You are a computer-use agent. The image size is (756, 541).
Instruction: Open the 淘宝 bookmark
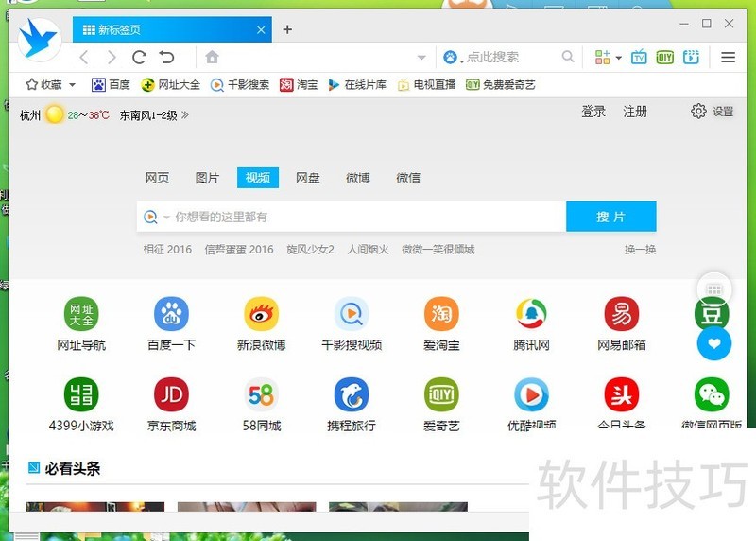[299, 85]
